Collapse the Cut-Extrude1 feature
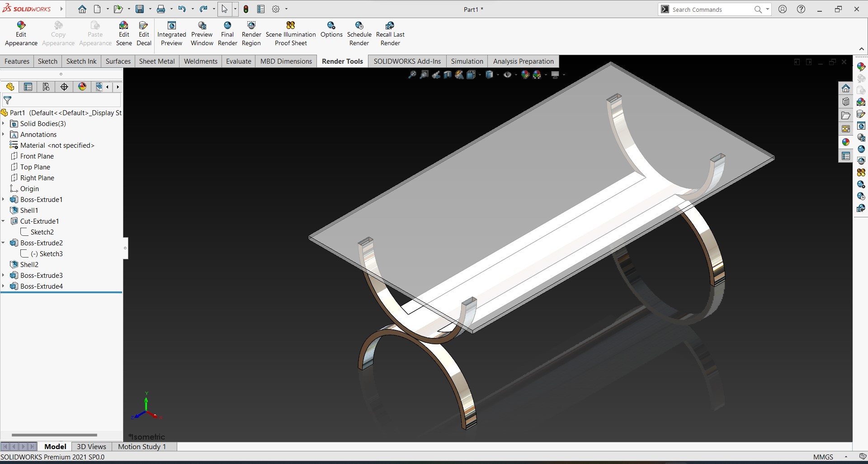This screenshot has width=868, height=464. click(x=4, y=221)
